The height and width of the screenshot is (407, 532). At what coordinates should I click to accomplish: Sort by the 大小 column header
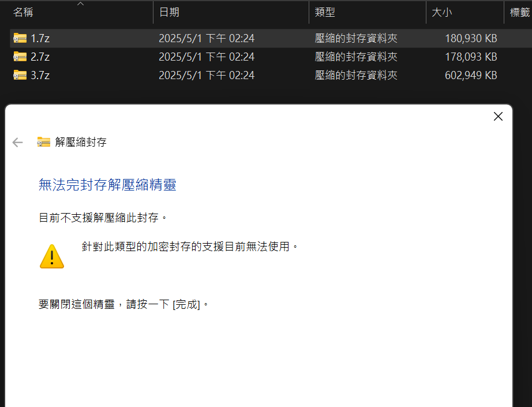click(441, 12)
